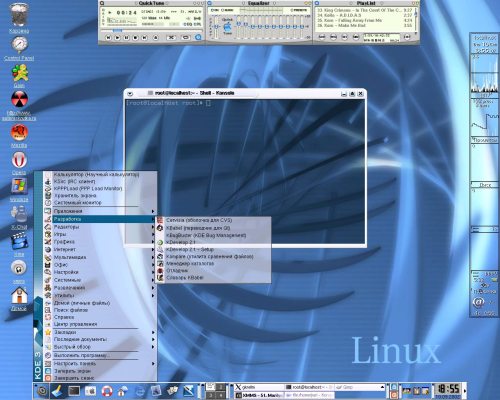
Task: Open Системный монитор from K menu
Action: pos(100,203)
